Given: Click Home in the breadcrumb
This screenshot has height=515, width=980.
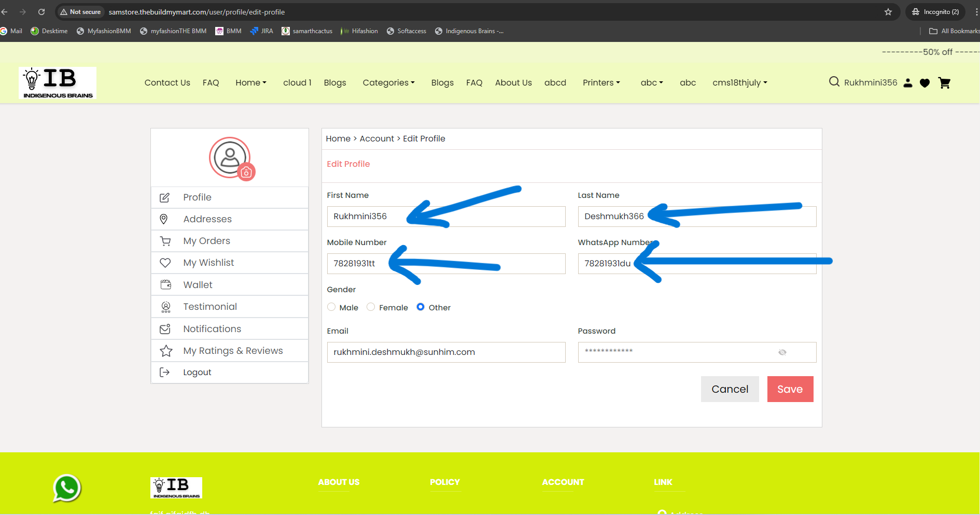Looking at the screenshot, I should point(338,138).
